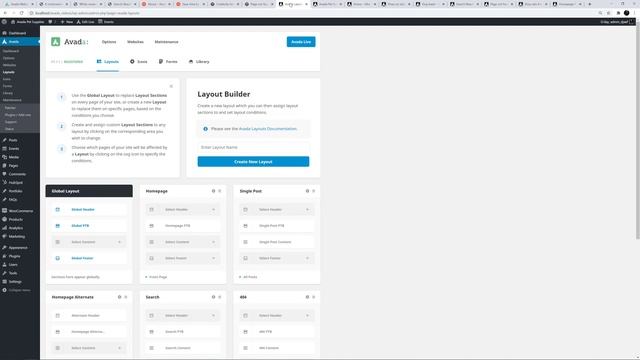The width and height of the screenshot is (640, 360).
Task: Open Global Footer layout section
Action: click(x=89, y=258)
